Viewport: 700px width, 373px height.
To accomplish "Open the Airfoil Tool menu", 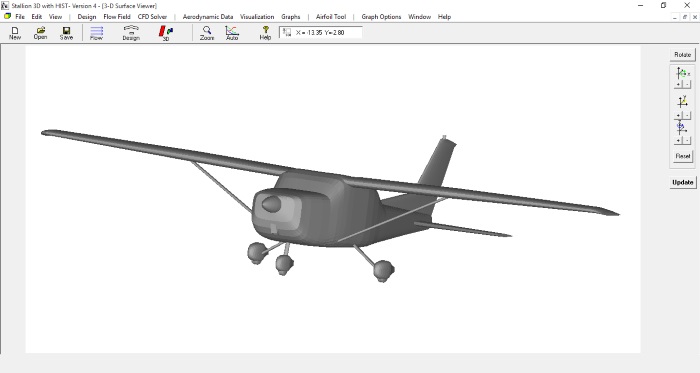I will click(331, 17).
